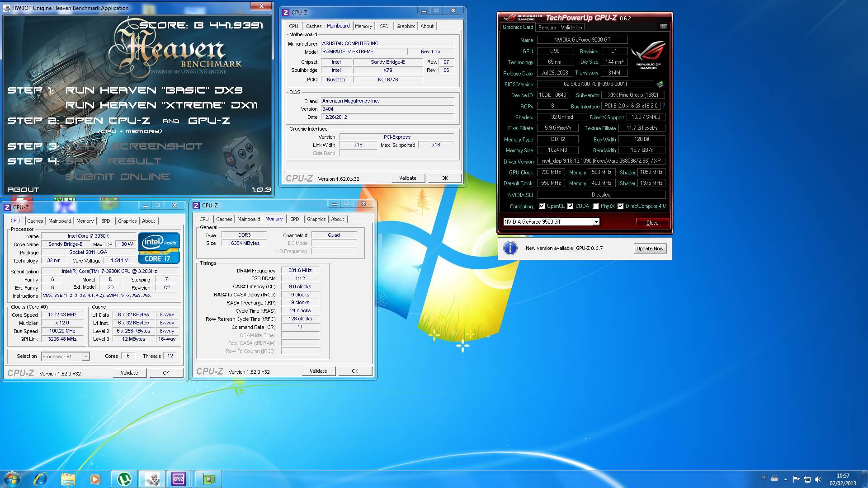Click the BIOS Version field in GPU-Z
The width and height of the screenshot is (868, 488).
595,84
